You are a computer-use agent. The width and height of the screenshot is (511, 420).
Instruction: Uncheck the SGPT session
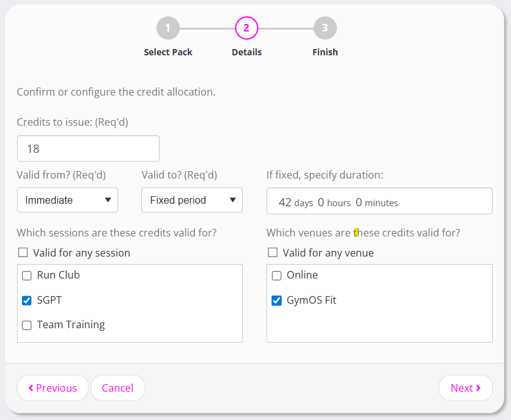click(27, 301)
